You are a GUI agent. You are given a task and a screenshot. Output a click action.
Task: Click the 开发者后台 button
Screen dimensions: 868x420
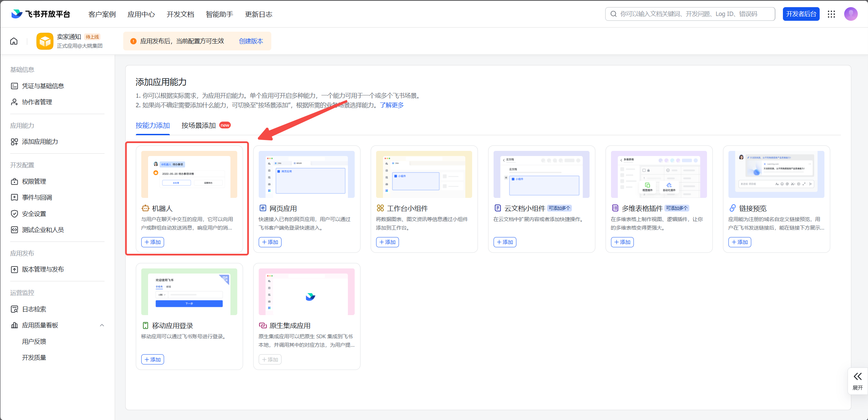pos(801,14)
